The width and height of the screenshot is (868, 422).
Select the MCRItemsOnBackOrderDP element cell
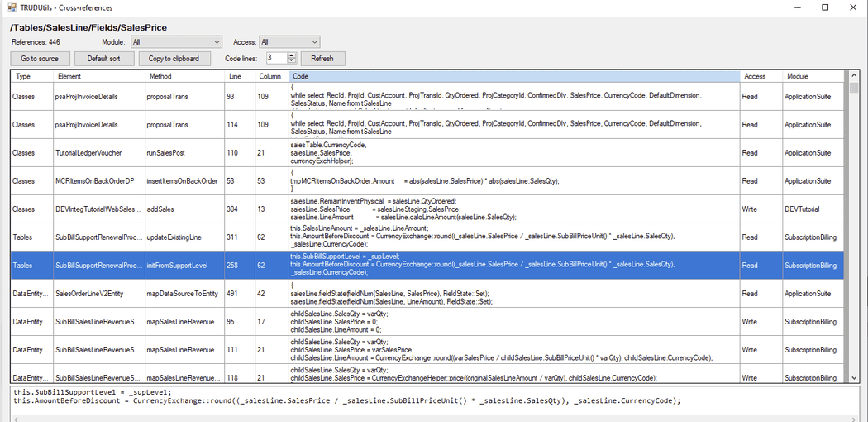tap(98, 181)
